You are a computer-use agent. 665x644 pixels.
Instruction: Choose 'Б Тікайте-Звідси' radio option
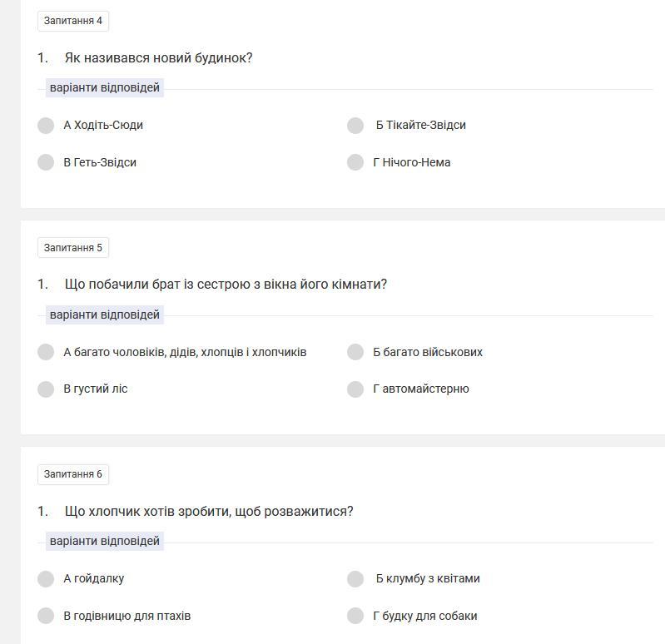(x=355, y=126)
